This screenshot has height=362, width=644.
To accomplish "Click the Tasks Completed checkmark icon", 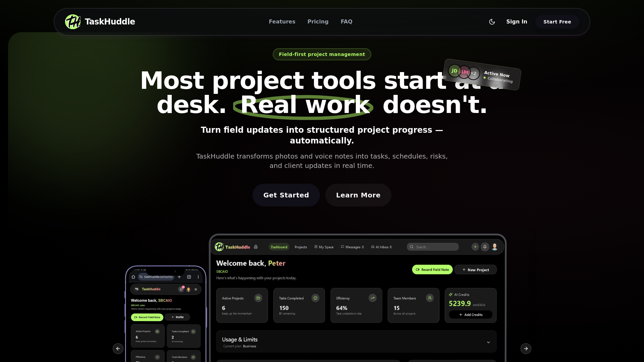I will tap(315, 298).
